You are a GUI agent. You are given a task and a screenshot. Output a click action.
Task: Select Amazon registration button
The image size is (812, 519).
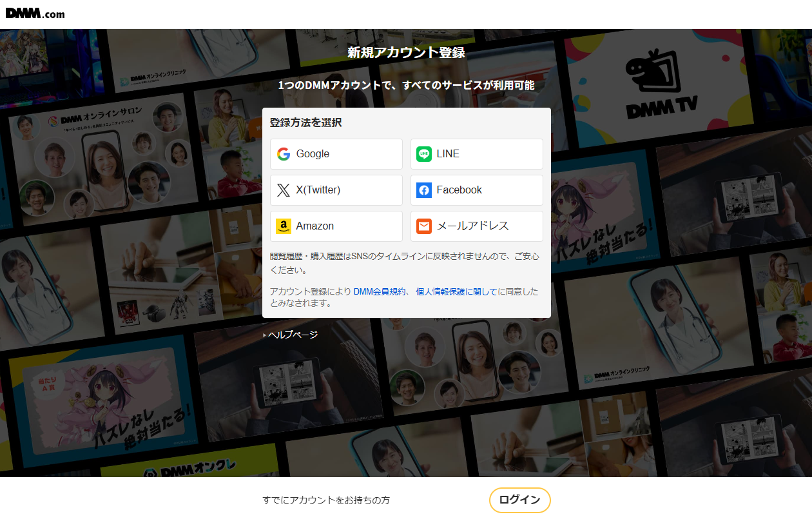(x=336, y=226)
